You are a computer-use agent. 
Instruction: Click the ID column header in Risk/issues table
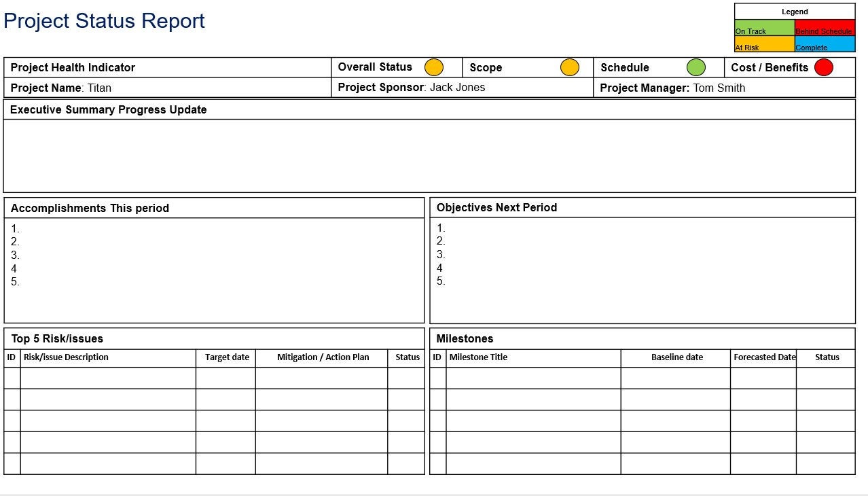(12, 357)
